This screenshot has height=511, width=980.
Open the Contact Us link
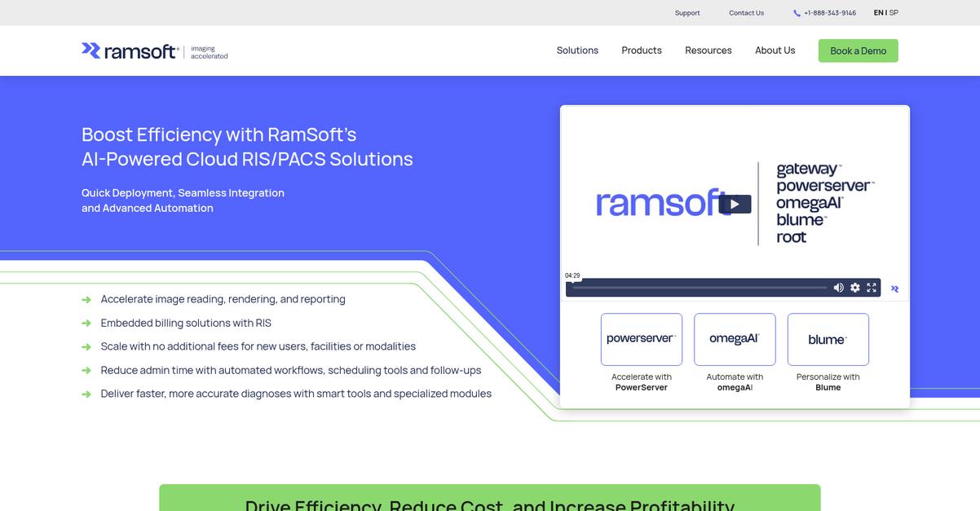pyautogui.click(x=746, y=13)
